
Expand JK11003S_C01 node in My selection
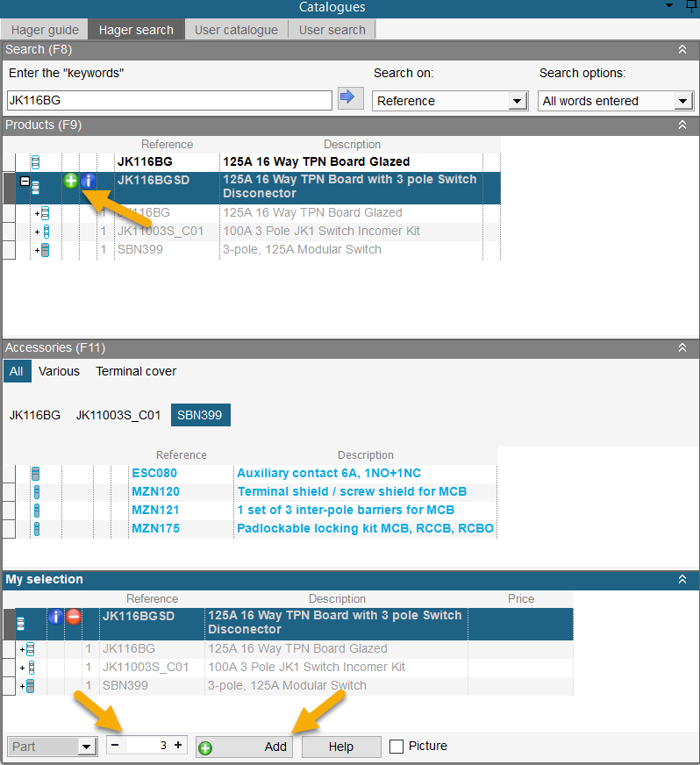[23, 668]
